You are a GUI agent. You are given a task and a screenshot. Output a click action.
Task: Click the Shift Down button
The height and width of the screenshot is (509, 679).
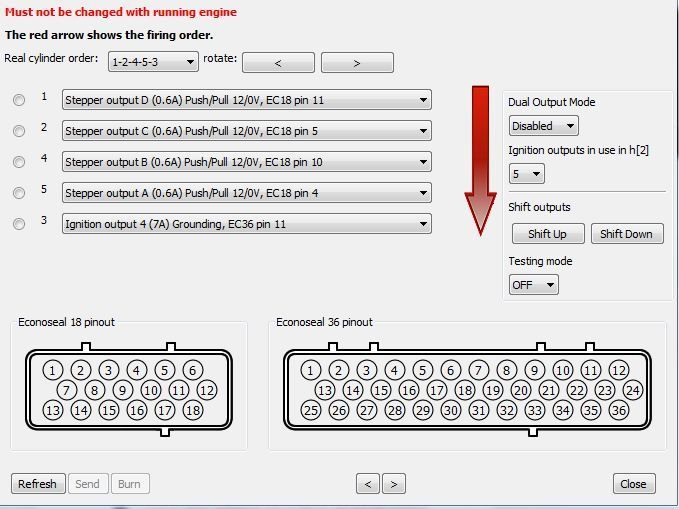coord(627,234)
